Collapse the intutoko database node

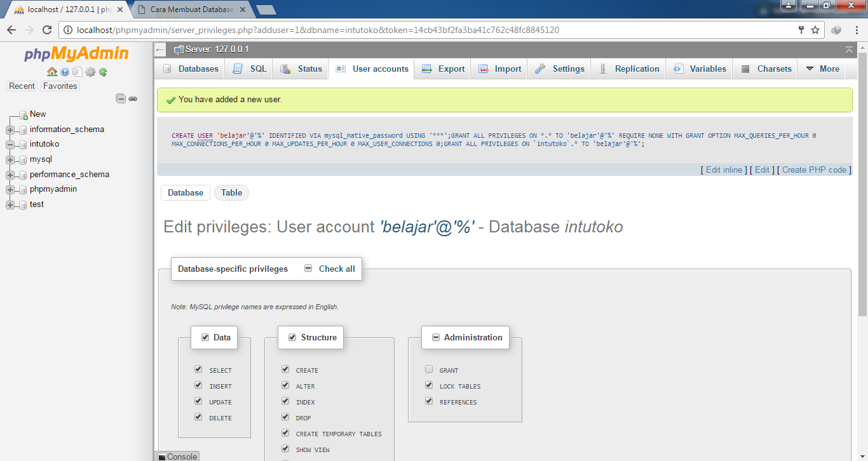(x=10, y=144)
